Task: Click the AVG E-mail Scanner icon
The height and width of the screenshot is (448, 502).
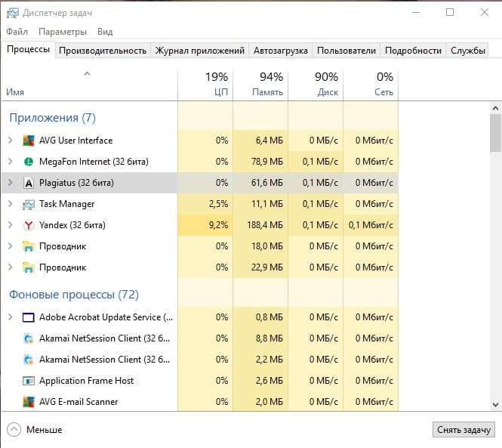Action: click(29, 402)
